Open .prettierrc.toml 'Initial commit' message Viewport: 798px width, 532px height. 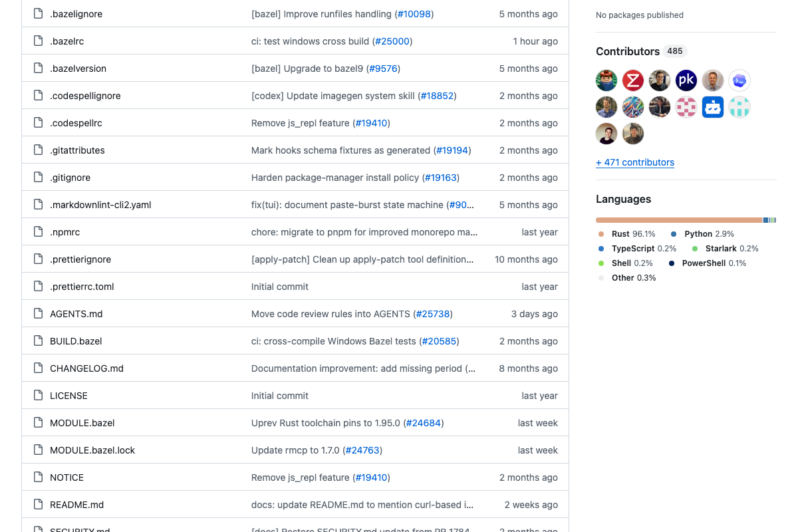pyautogui.click(x=280, y=287)
